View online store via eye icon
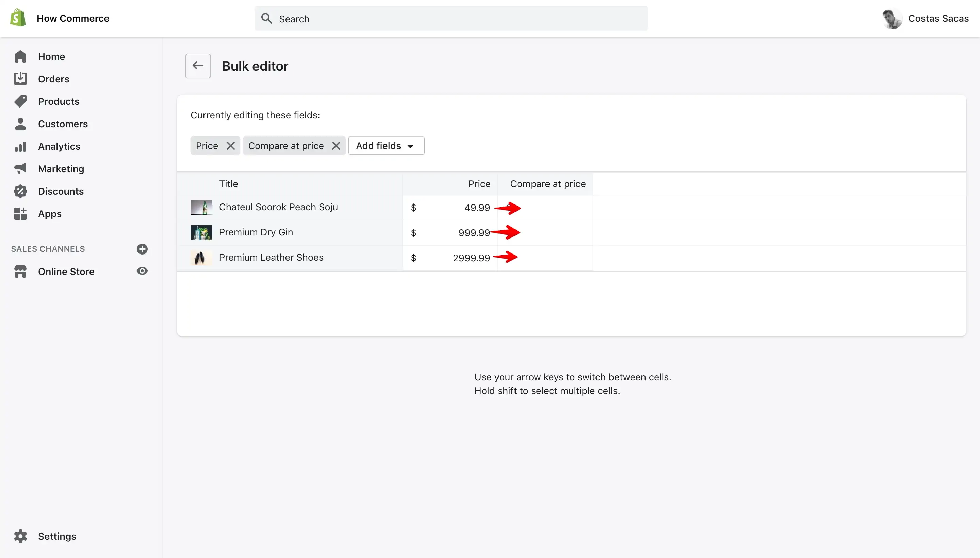980x558 pixels. click(142, 271)
